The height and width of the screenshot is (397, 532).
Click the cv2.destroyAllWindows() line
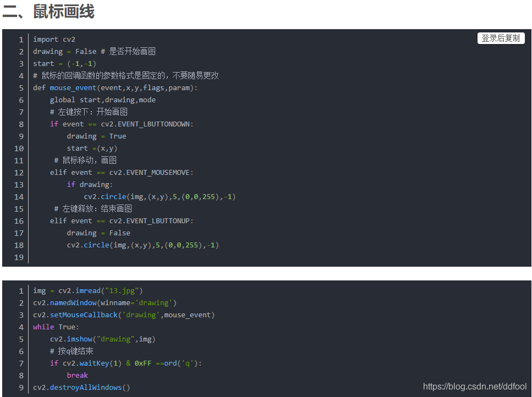pyautogui.click(x=81, y=388)
